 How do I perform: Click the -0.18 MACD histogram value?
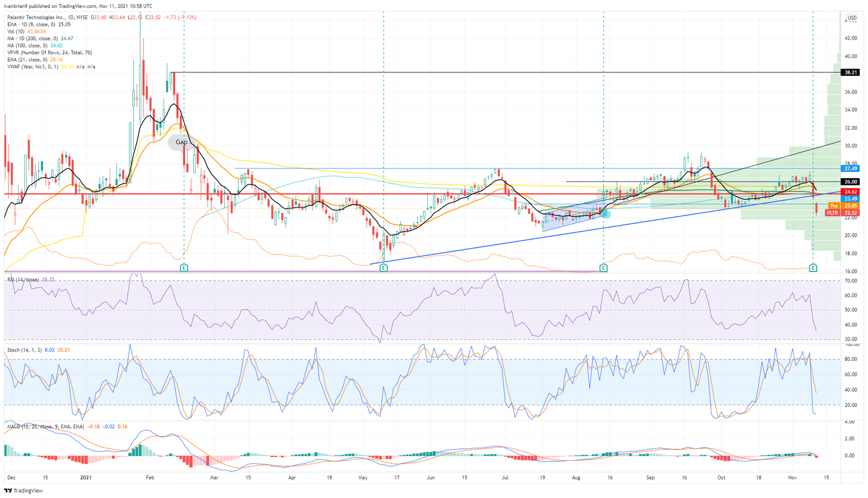93,426
